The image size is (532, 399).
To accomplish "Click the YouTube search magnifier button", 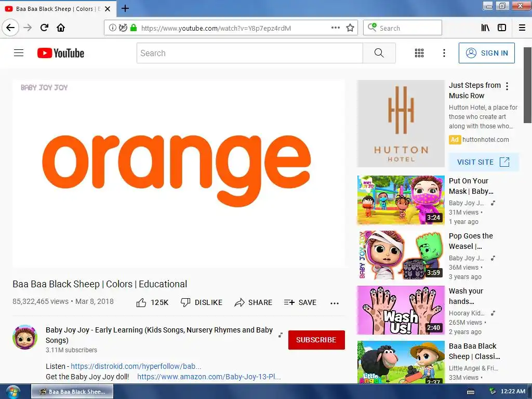I will [x=379, y=53].
